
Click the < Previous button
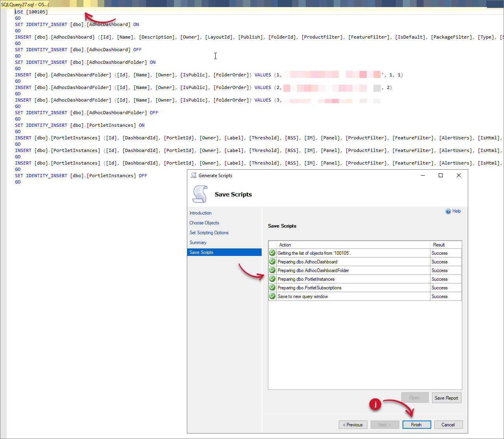(353, 424)
